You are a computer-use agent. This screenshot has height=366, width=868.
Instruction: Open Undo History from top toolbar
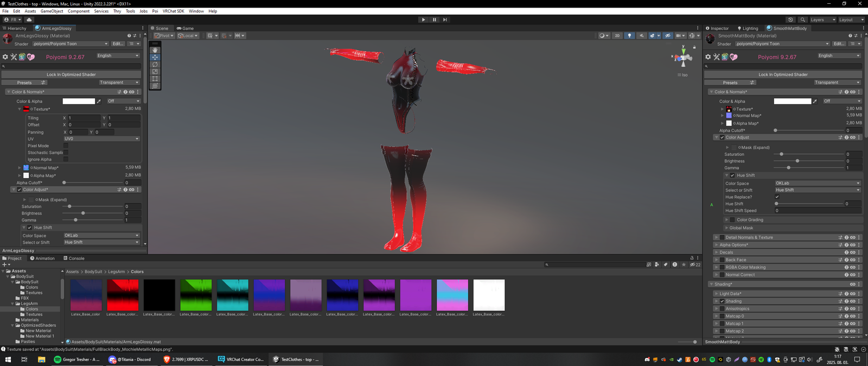point(790,20)
